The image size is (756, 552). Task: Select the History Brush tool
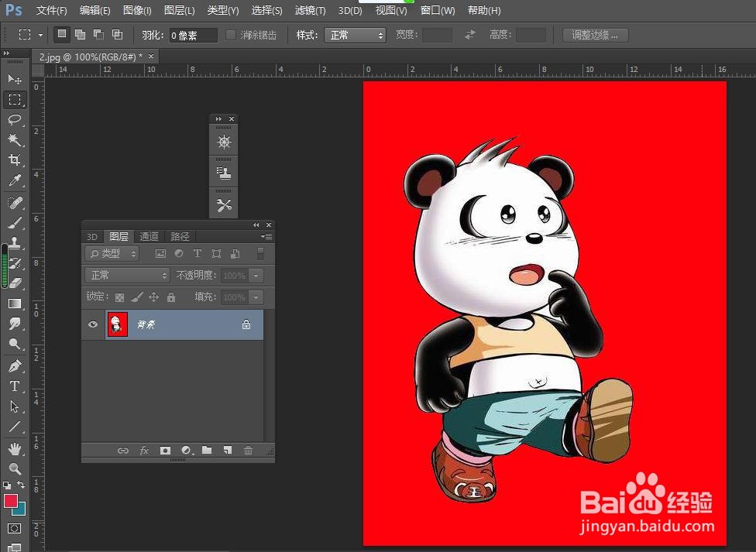click(15, 263)
